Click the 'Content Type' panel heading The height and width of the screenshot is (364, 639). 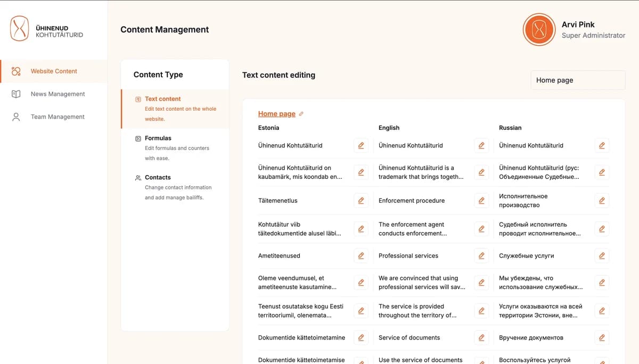click(x=158, y=75)
